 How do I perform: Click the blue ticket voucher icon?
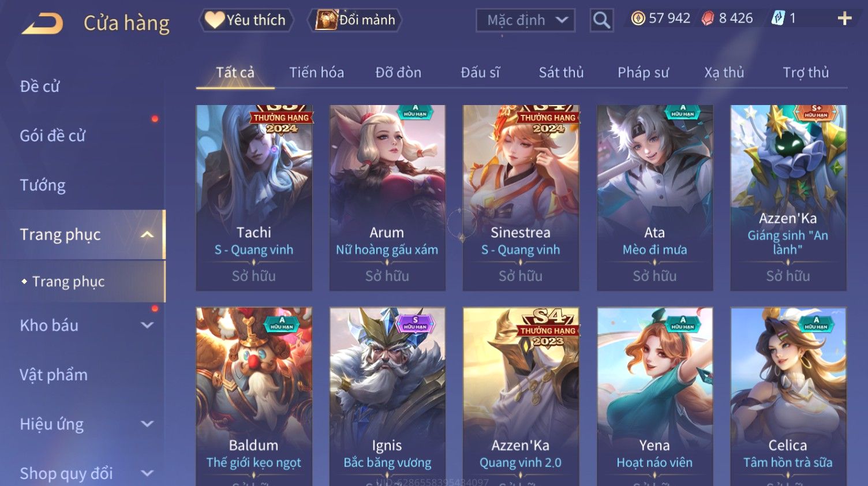[778, 18]
